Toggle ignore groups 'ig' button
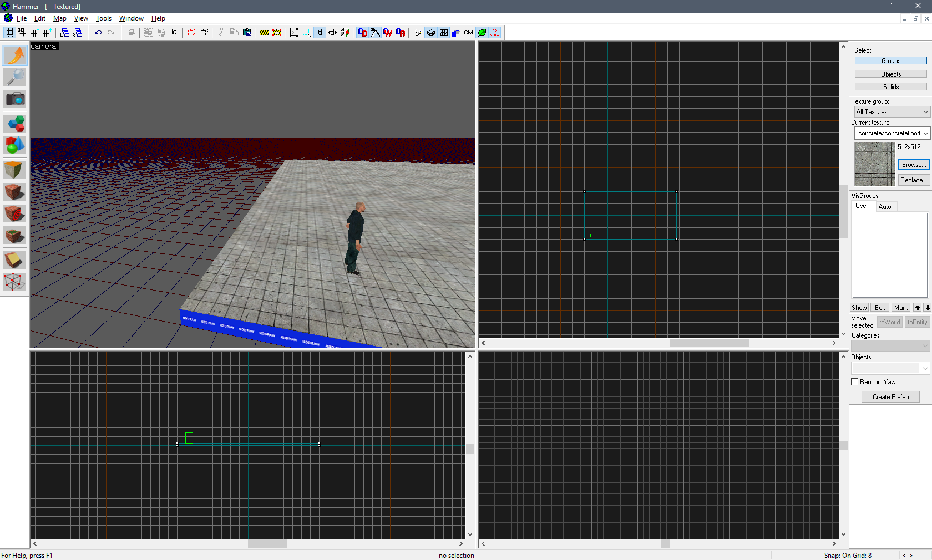 174,33
